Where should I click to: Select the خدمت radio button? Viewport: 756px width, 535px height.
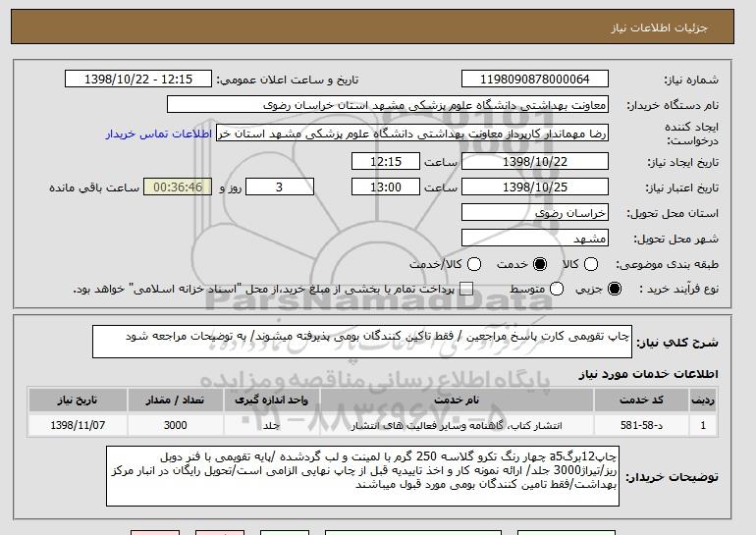(x=540, y=264)
